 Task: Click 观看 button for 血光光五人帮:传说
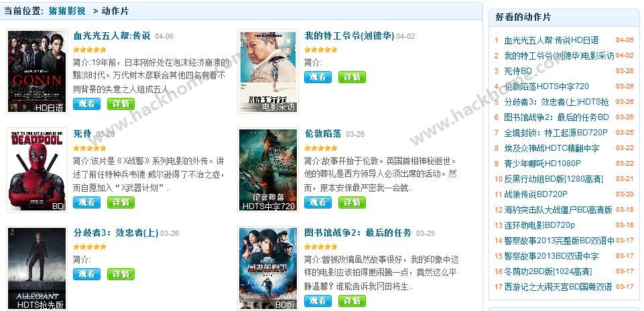point(86,103)
